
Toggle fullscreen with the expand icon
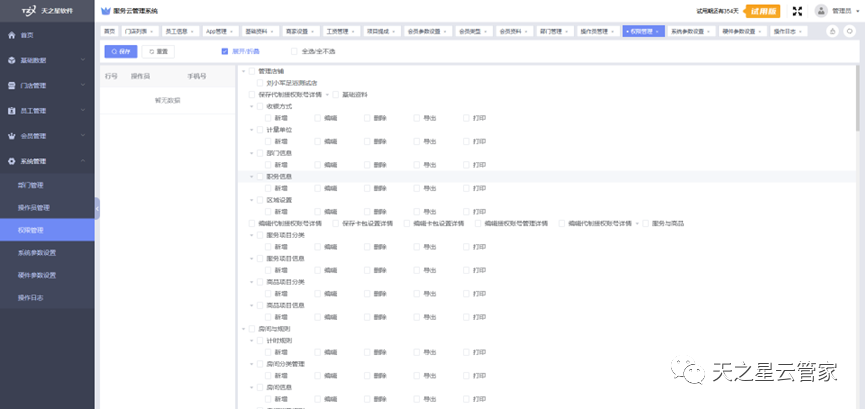797,11
